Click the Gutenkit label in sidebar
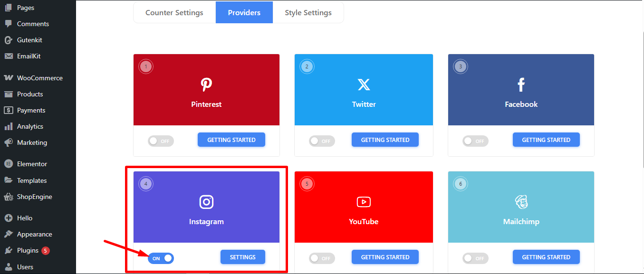The image size is (644, 274). click(29, 40)
